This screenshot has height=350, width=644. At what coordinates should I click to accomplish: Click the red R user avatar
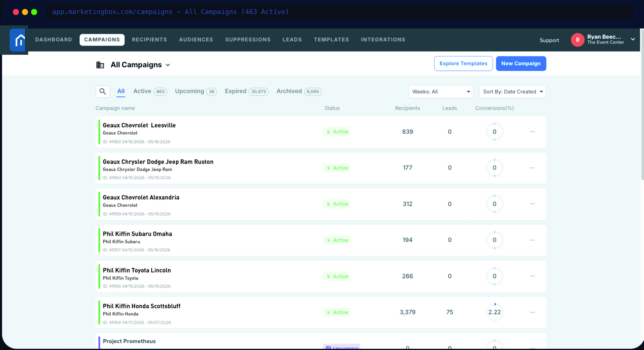click(x=578, y=40)
